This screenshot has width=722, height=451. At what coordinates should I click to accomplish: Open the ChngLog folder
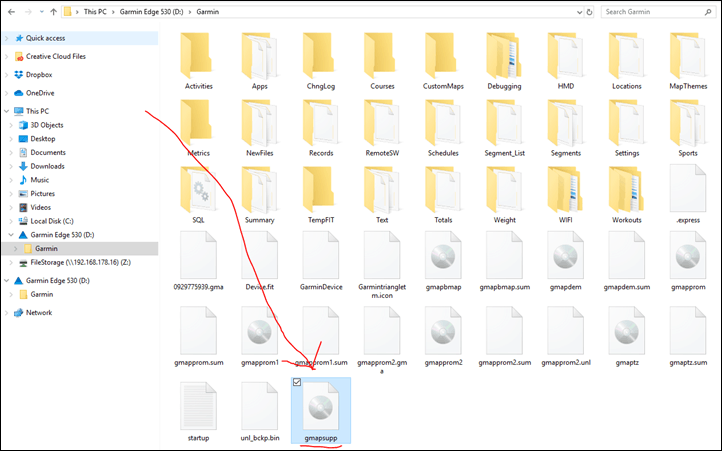tap(321, 60)
